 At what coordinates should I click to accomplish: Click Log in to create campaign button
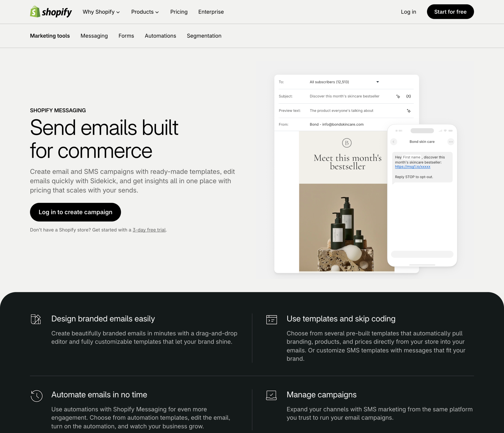(75, 212)
